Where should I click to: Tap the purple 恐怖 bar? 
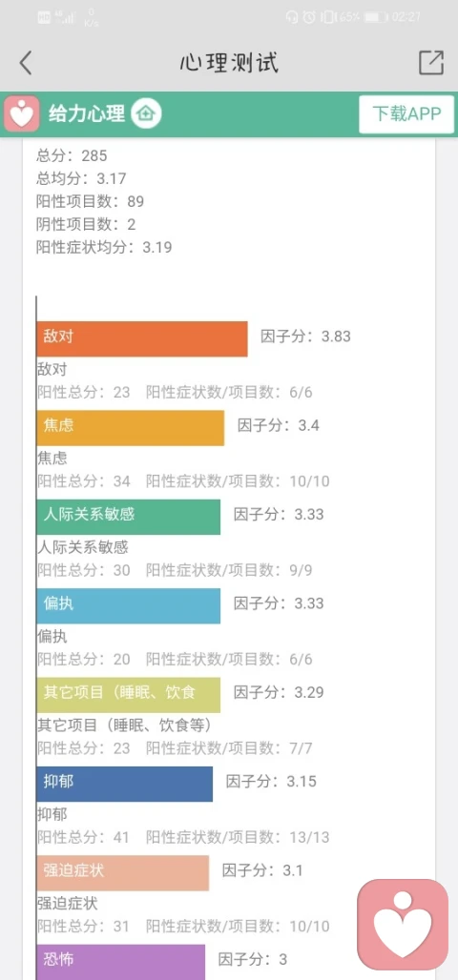tap(121, 962)
